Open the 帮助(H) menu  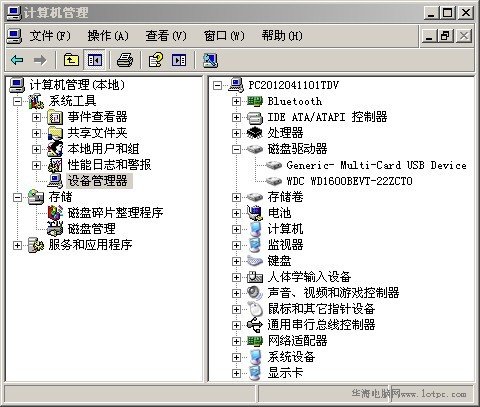[x=282, y=36]
